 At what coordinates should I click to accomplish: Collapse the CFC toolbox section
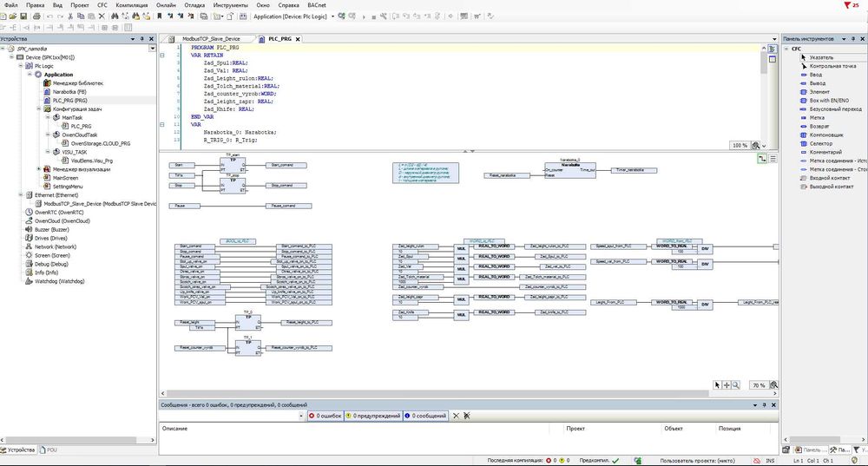point(786,49)
